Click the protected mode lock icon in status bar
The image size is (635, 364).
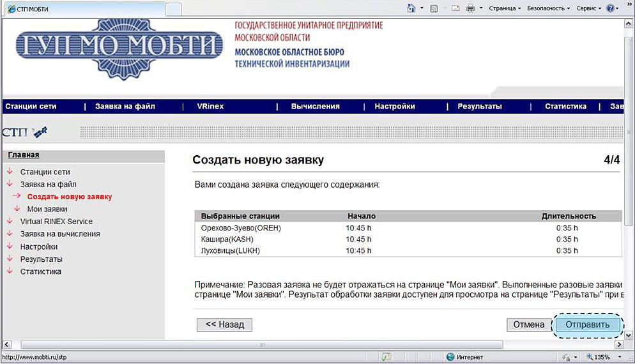pyautogui.click(x=567, y=357)
